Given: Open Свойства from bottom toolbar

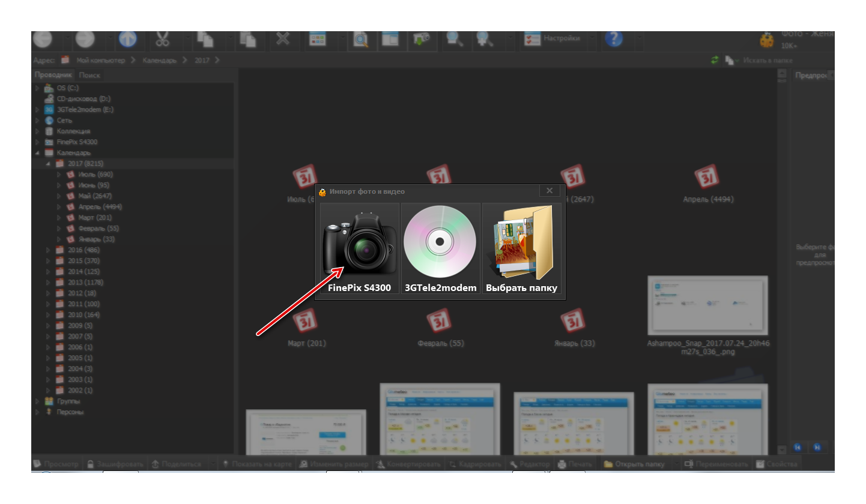Looking at the screenshot, I should [777, 464].
